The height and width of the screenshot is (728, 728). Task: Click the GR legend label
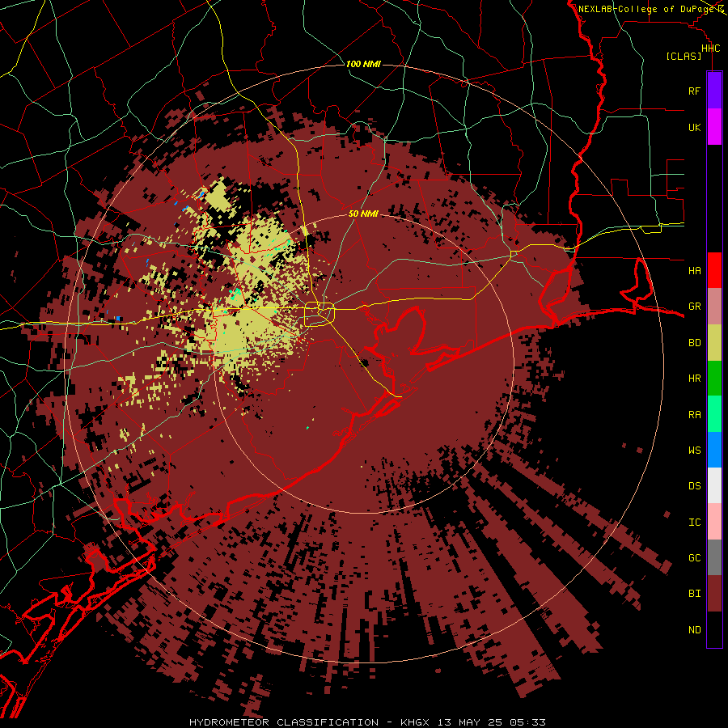click(694, 307)
